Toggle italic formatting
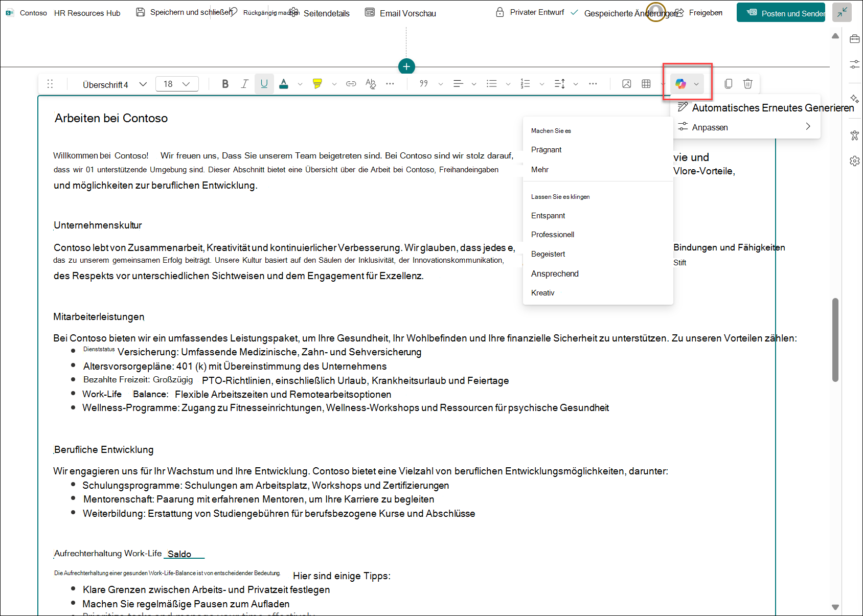The width and height of the screenshot is (863, 616). [x=245, y=84]
